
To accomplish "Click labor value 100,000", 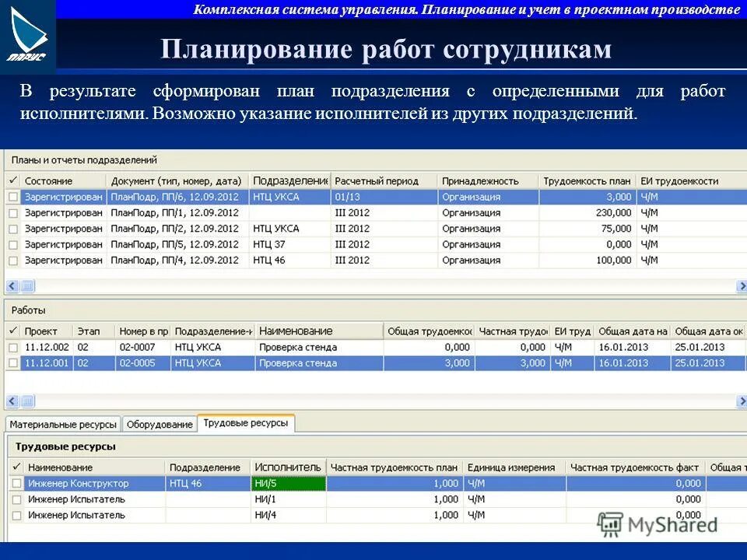I will 614,261.
